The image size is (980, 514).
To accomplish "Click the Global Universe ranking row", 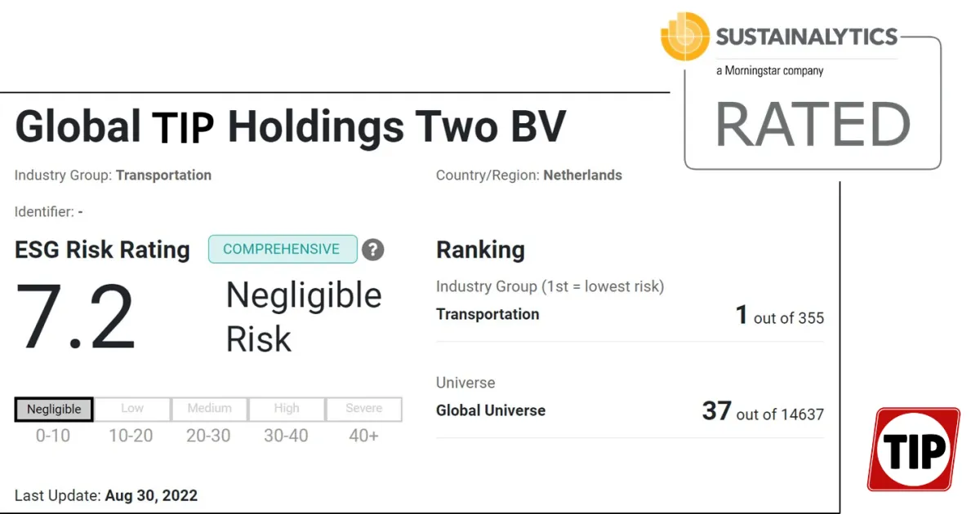I will pos(629,410).
